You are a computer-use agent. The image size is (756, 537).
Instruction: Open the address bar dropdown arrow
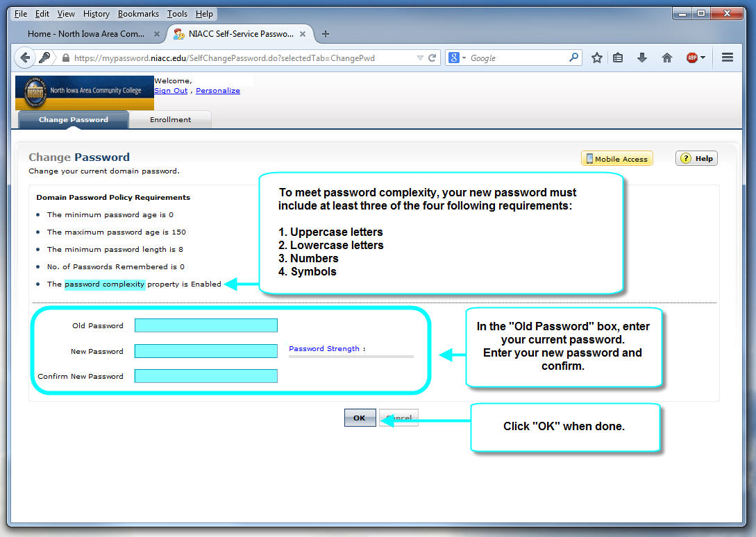420,58
